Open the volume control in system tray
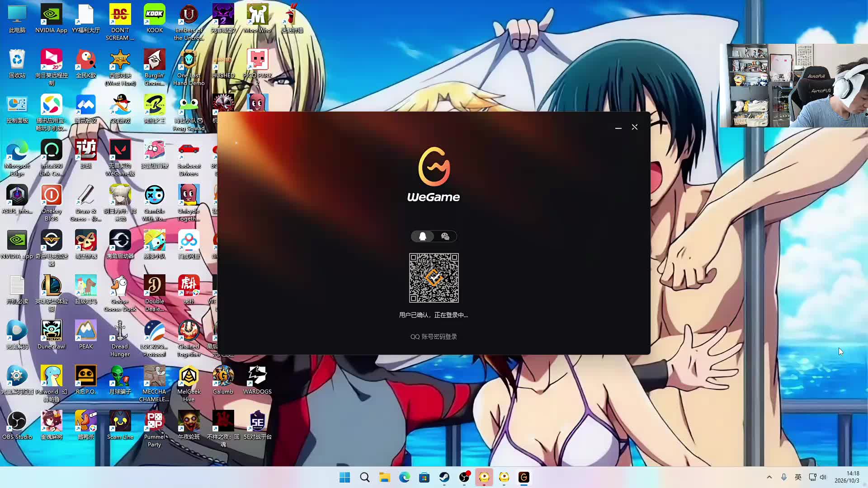This screenshot has width=868, height=488. pyautogui.click(x=823, y=477)
